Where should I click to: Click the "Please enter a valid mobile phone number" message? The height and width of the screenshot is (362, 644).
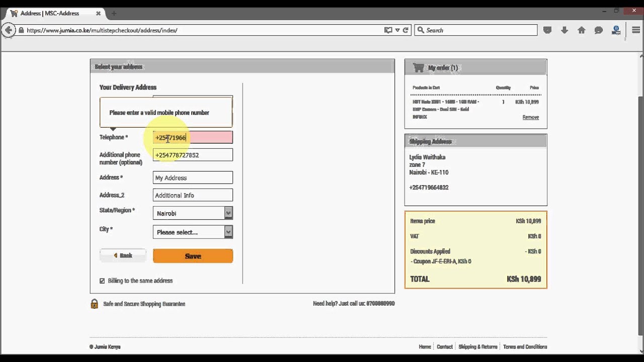pos(159,113)
